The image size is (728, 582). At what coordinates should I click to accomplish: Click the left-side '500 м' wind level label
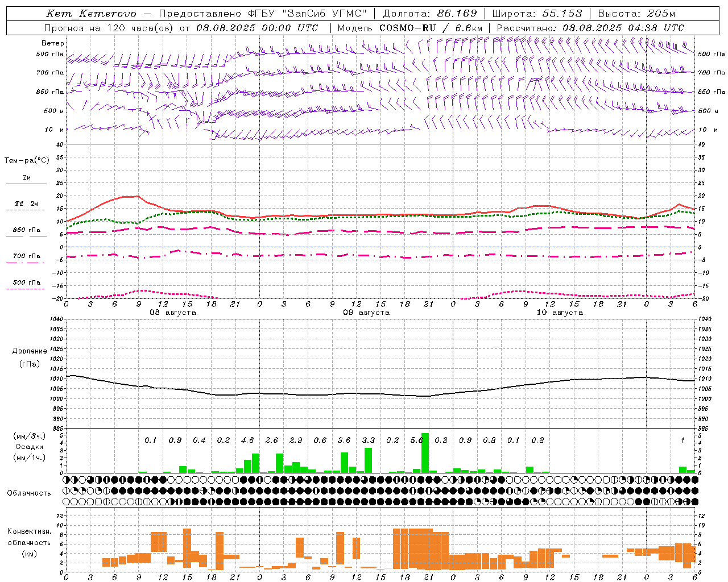coord(54,111)
